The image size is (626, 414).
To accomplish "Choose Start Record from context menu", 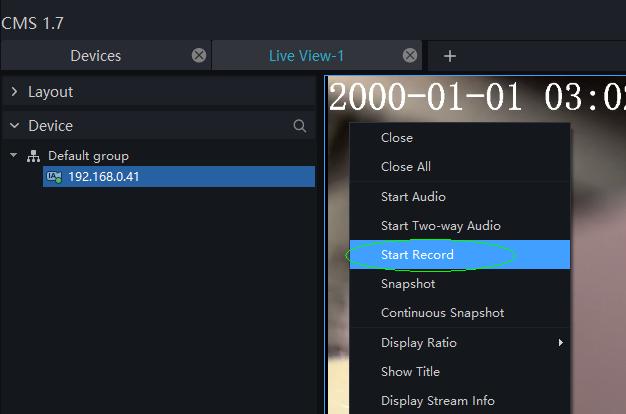I will [x=417, y=255].
